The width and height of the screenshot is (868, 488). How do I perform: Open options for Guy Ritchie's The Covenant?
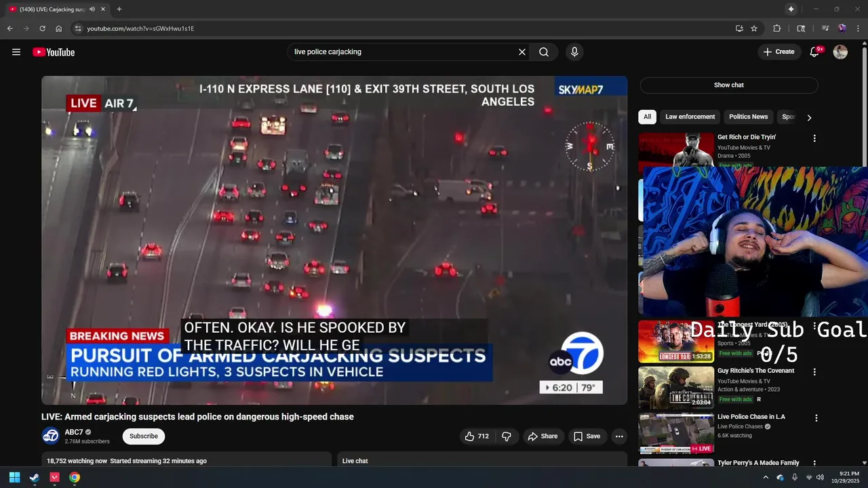click(x=814, y=372)
